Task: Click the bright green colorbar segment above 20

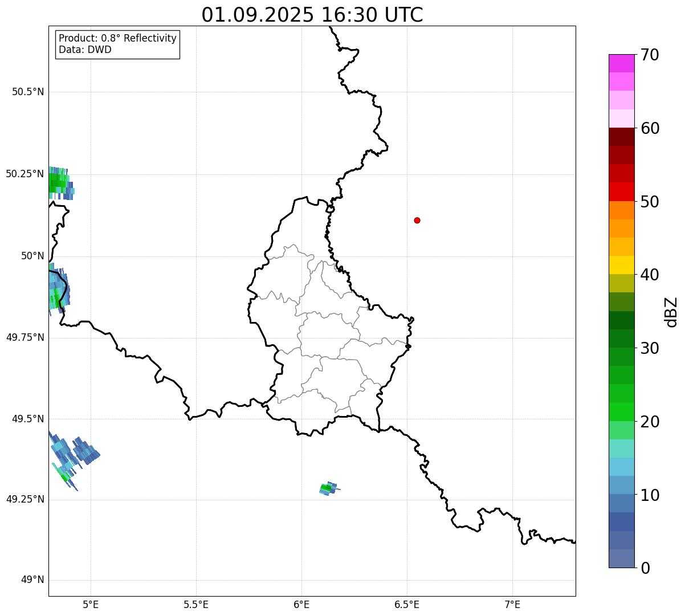Action: (621, 412)
